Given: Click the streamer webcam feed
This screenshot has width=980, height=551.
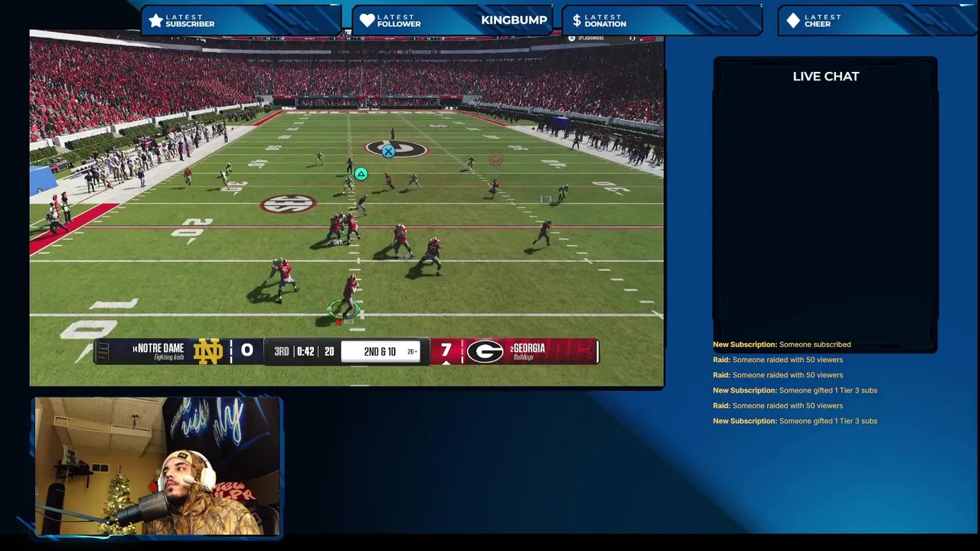Looking at the screenshot, I should (x=158, y=466).
